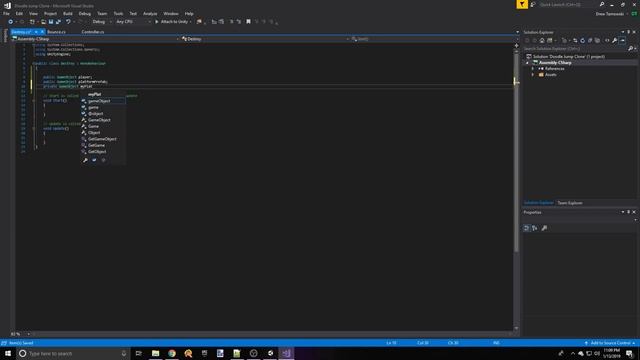Switch to the Bounce.cs tab

56,32
